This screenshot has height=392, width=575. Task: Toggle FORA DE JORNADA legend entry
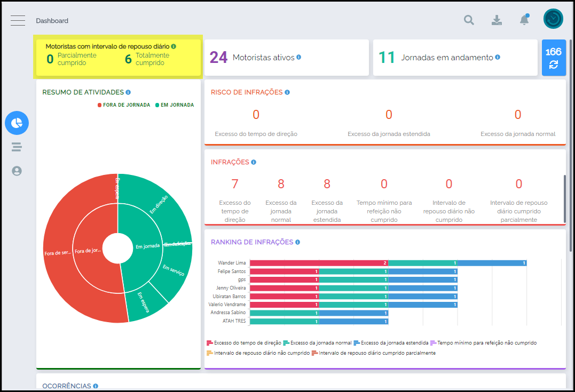(x=124, y=105)
